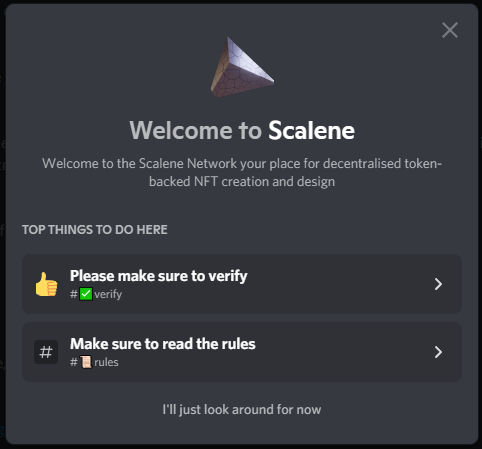Click the Scalene Network description paragraph
482x449 pixels.
tap(242, 173)
